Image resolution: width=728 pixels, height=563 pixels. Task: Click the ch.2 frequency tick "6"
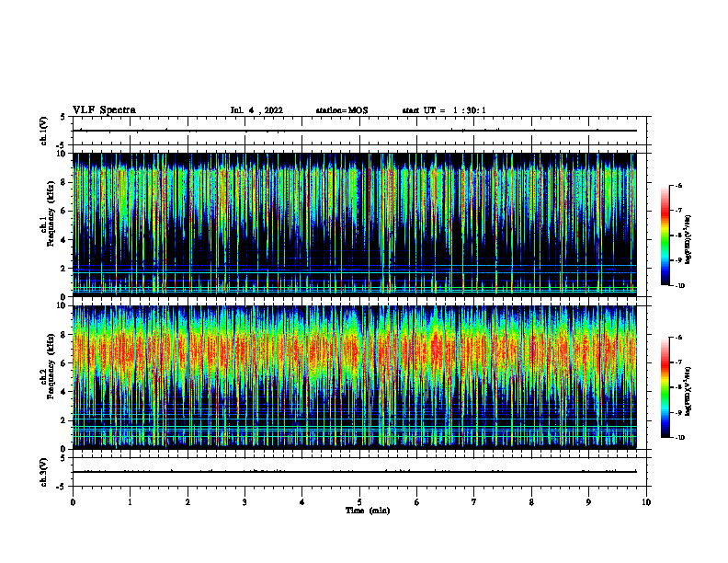(63, 363)
